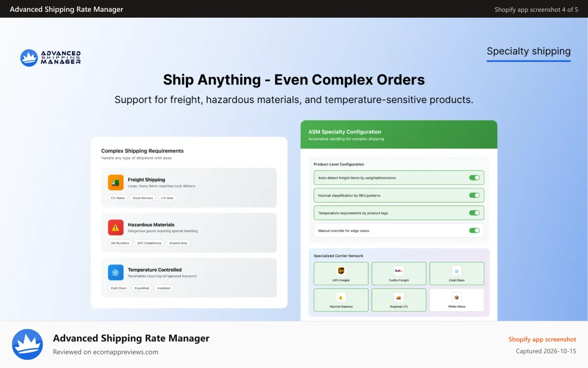Click the red Hazardous Materials warning icon
The height and width of the screenshot is (368, 588).
(x=116, y=228)
